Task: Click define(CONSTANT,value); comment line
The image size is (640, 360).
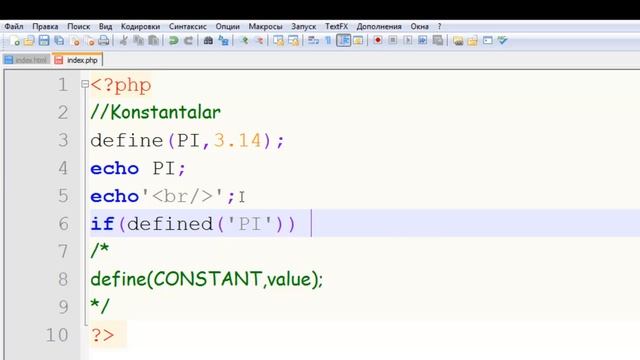Action: click(207, 280)
